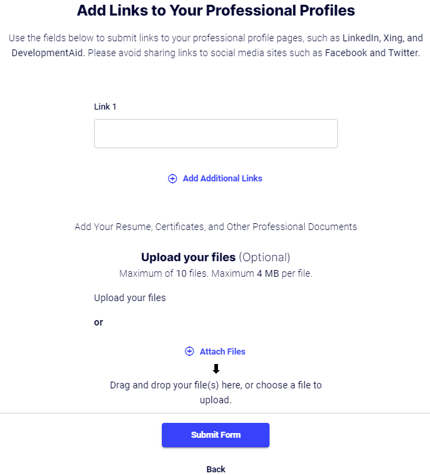Click the black downward arrow icon
The image size is (430, 475).
coord(216,369)
